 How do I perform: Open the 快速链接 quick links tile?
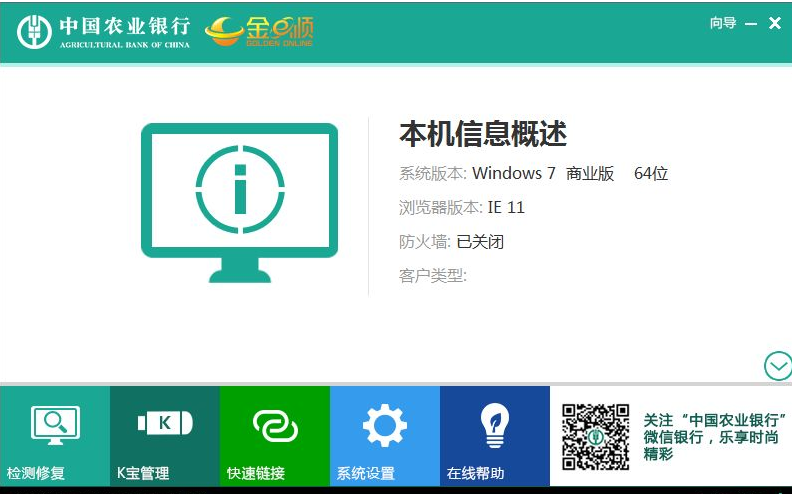[275, 436]
